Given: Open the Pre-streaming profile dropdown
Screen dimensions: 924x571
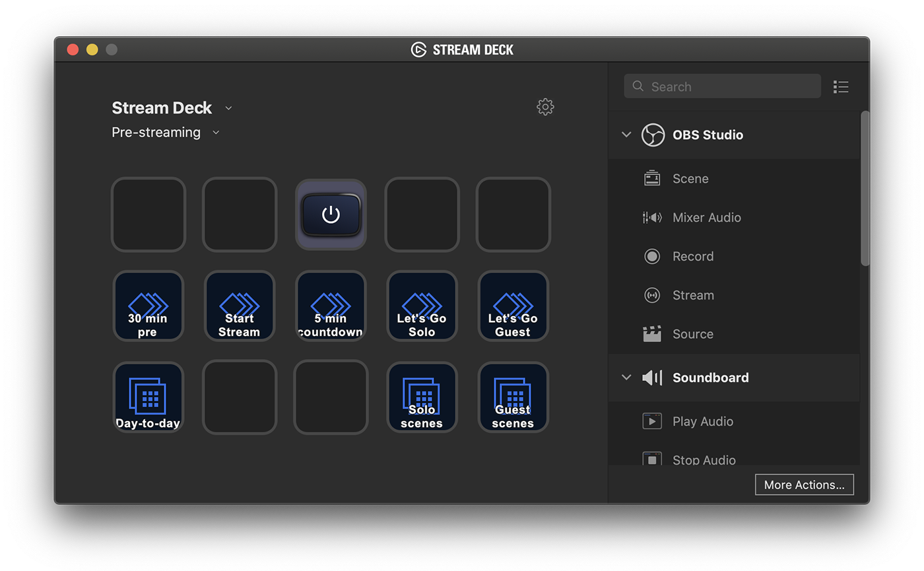Looking at the screenshot, I should (x=216, y=133).
